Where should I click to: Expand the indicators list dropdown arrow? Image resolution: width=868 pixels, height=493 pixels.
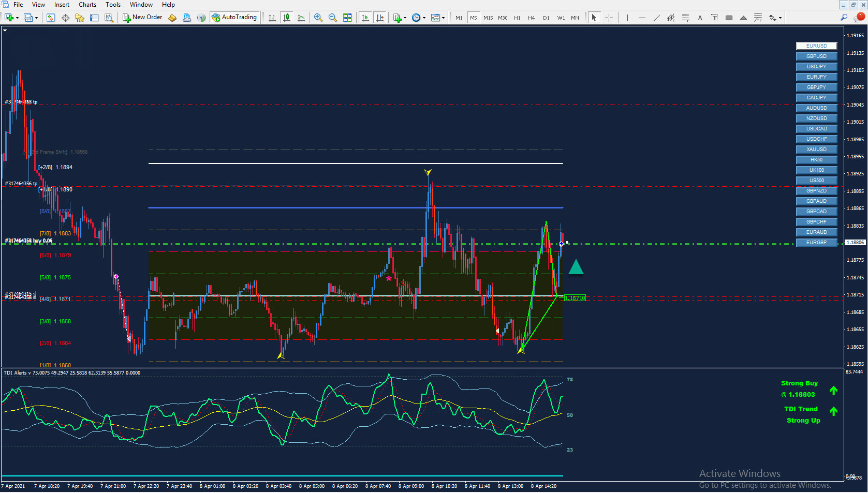(405, 18)
